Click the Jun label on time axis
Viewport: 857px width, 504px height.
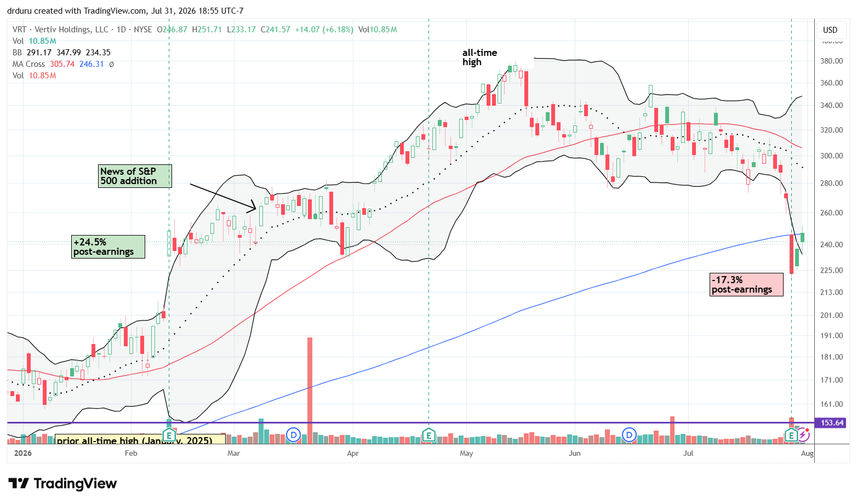[x=575, y=453]
